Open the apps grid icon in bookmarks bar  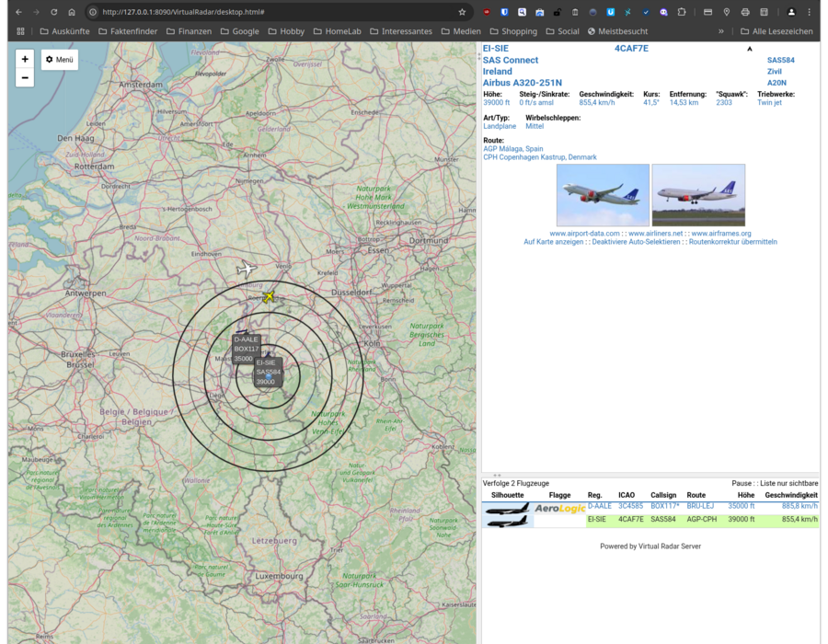20,31
